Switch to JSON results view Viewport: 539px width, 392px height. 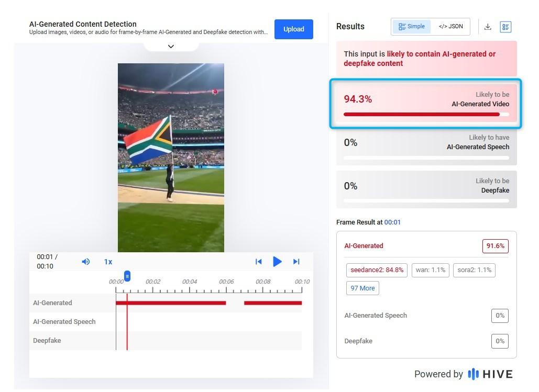450,27
